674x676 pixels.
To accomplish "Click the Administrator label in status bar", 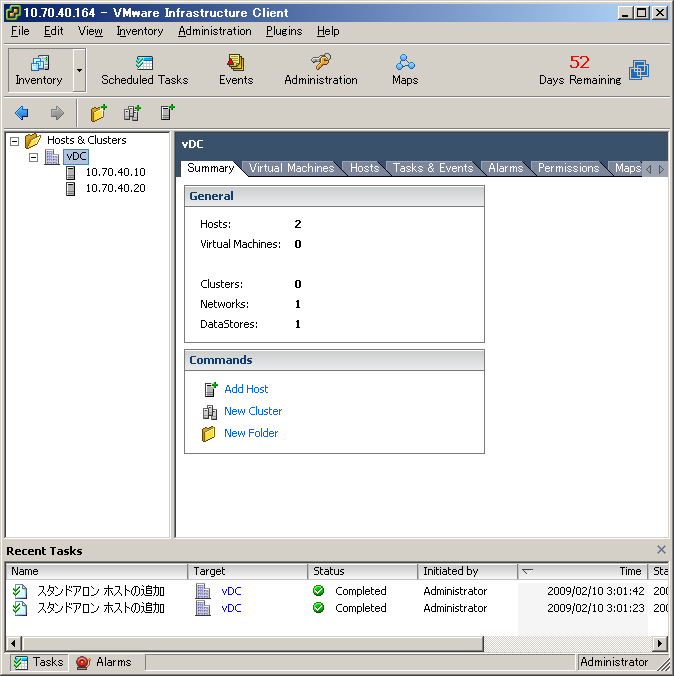I will pos(614,662).
